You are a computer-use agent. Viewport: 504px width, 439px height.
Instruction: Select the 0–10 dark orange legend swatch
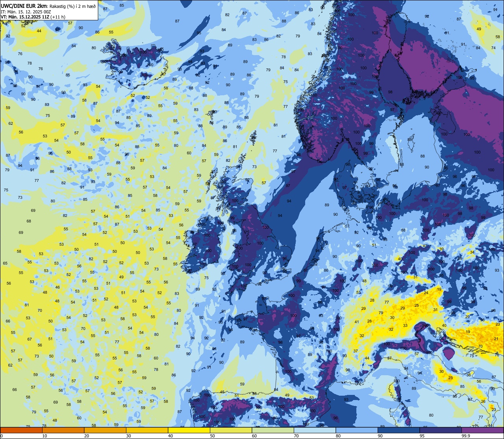click(x=21, y=430)
